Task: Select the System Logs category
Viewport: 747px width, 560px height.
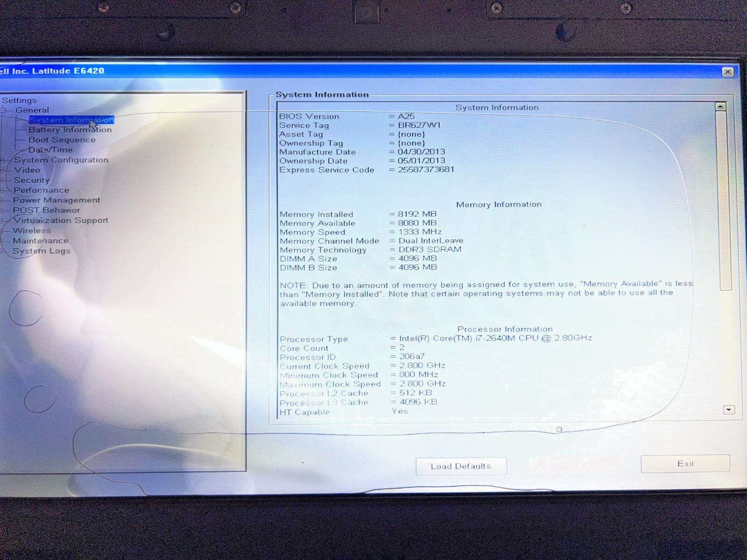Action: tap(42, 251)
